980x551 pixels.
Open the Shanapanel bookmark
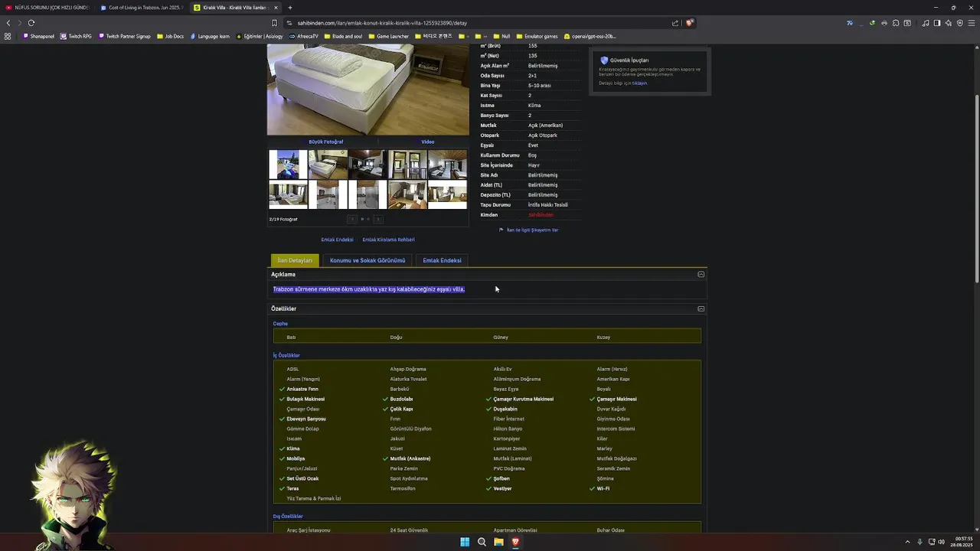click(38, 36)
